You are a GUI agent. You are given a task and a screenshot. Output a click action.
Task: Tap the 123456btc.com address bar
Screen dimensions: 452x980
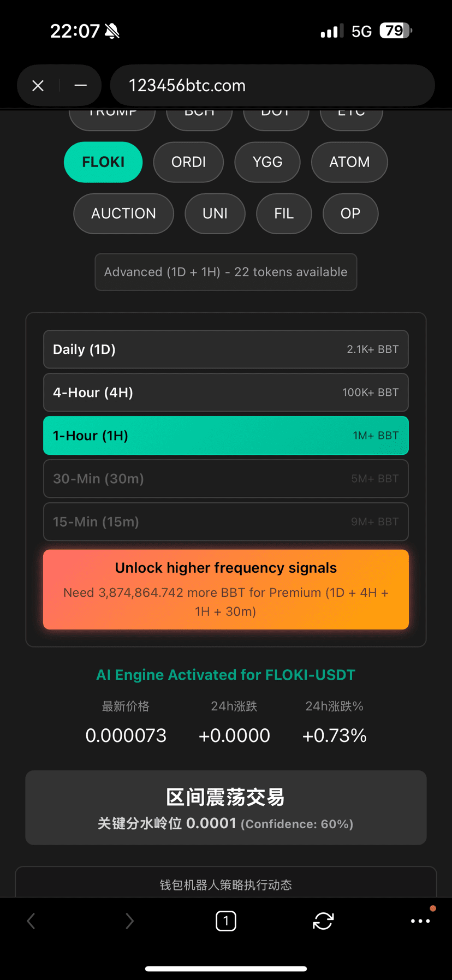[x=272, y=86]
